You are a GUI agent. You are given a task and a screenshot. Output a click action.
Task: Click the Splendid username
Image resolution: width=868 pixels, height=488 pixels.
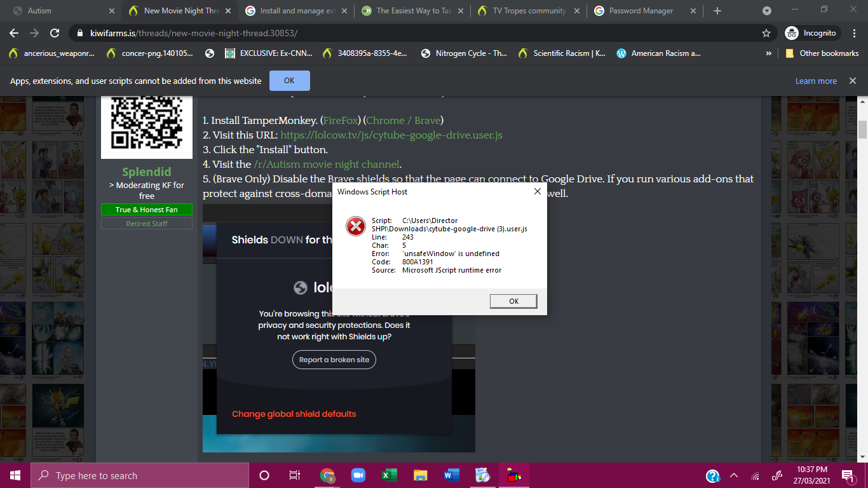coord(147,172)
